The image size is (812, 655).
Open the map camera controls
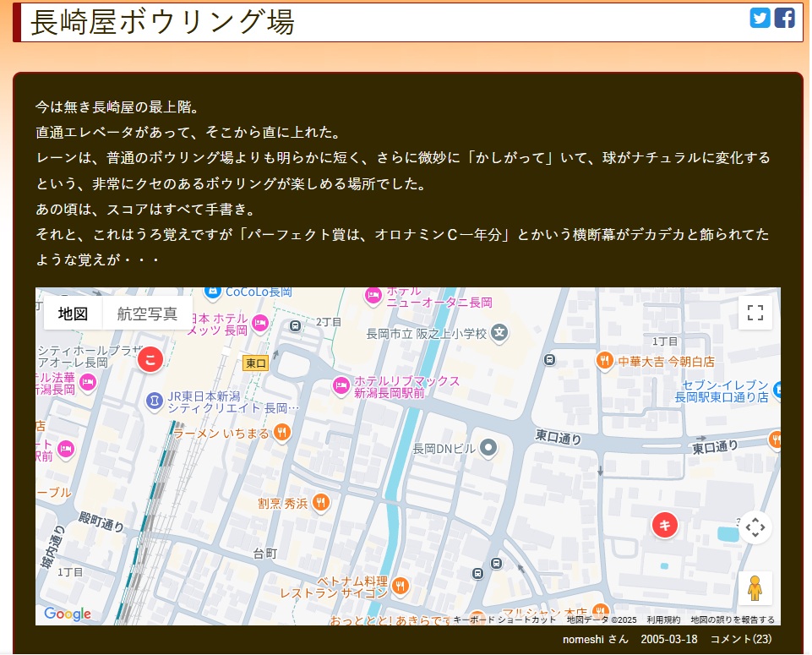tap(755, 527)
